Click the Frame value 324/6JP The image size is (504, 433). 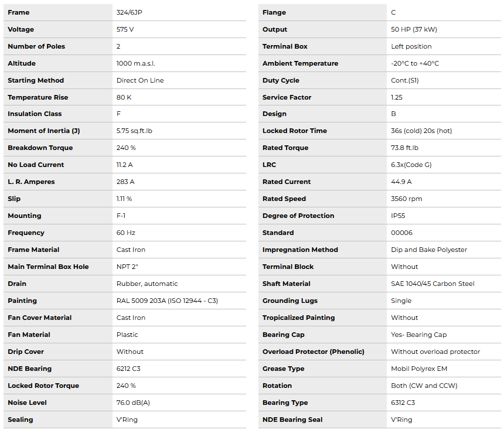[x=131, y=12]
